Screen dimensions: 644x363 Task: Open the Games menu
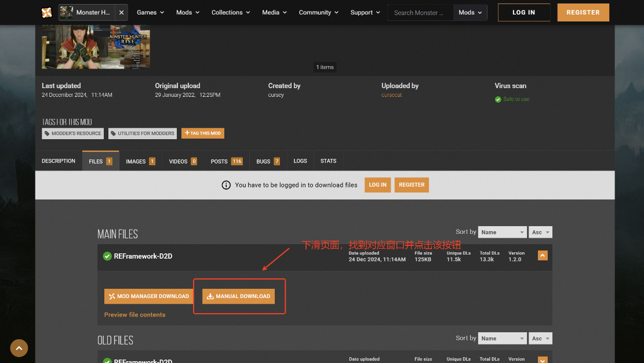point(150,12)
